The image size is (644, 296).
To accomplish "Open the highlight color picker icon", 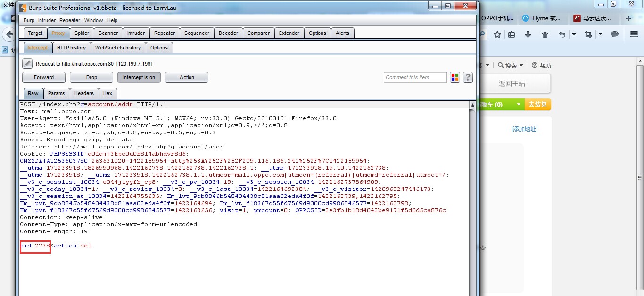I will coord(455,77).
